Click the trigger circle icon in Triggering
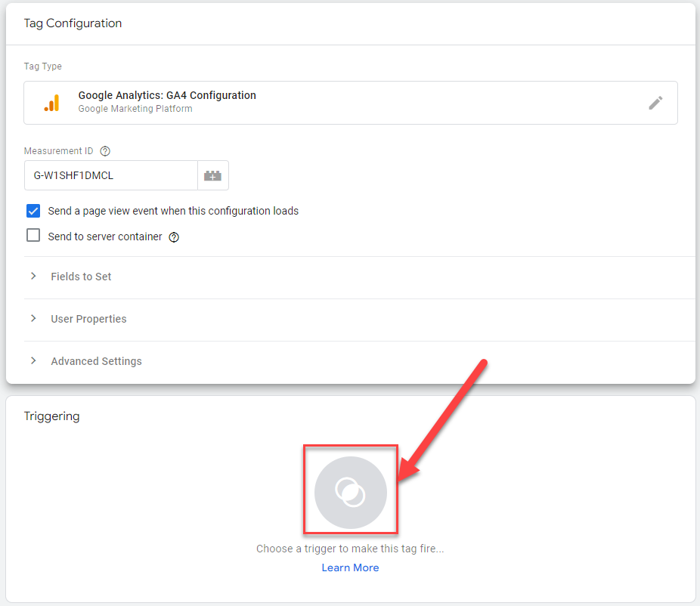The image size is (700, 606). (351, 492)
